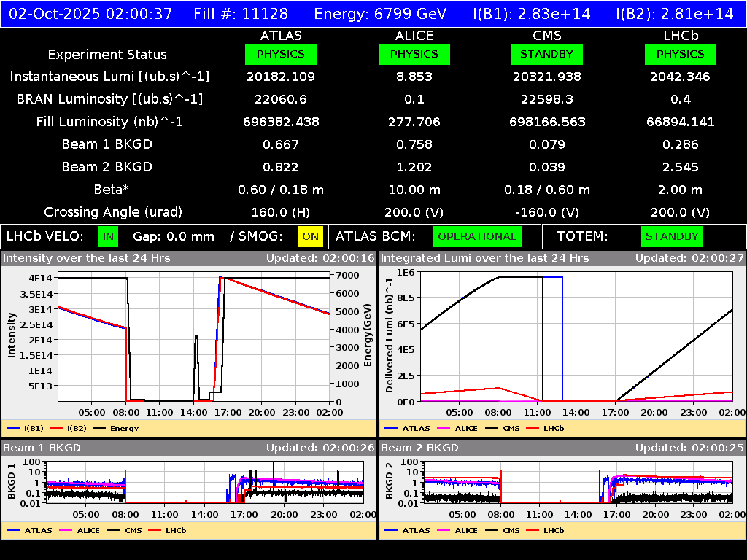Image resolution: width=747 pixels, height=560 pixels.
Task: Click the LHCb PHYSICS status indicator
Action: click(x=680, y=54)
